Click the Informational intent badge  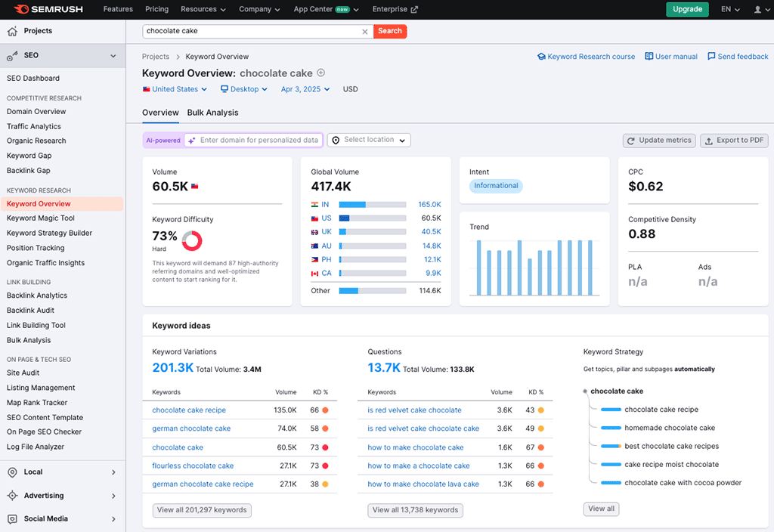point(496,186)
